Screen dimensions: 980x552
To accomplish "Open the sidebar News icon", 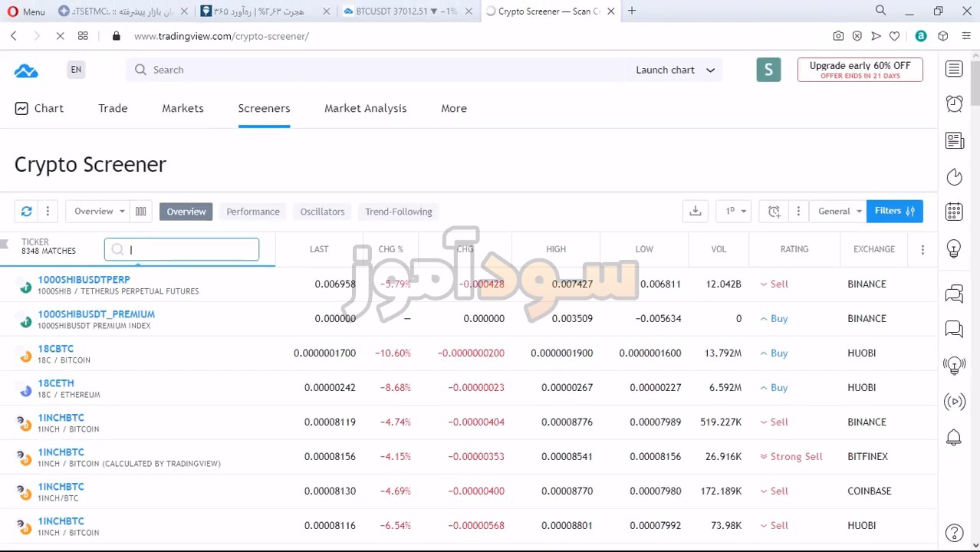I will [x=954, y=140].
